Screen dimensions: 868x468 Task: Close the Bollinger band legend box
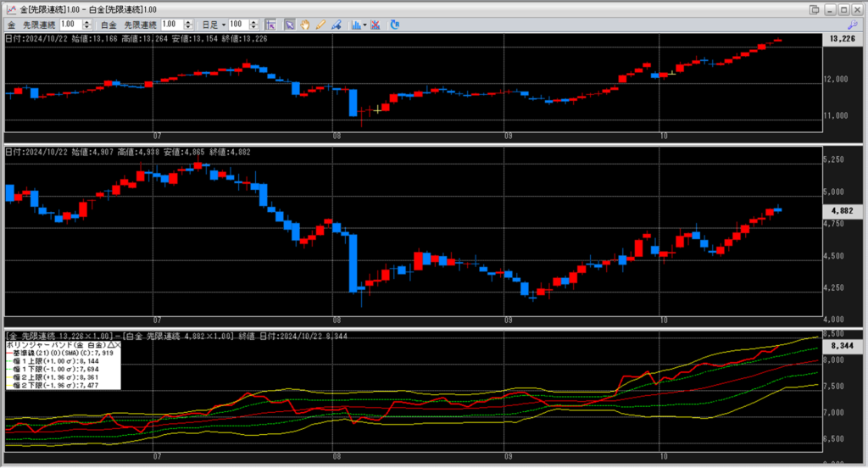(118, 346)
